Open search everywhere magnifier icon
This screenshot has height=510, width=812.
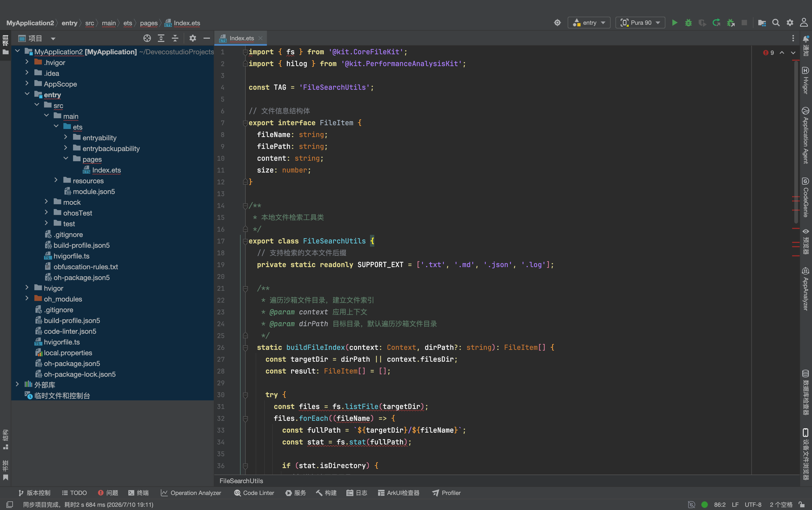(776, 23)
